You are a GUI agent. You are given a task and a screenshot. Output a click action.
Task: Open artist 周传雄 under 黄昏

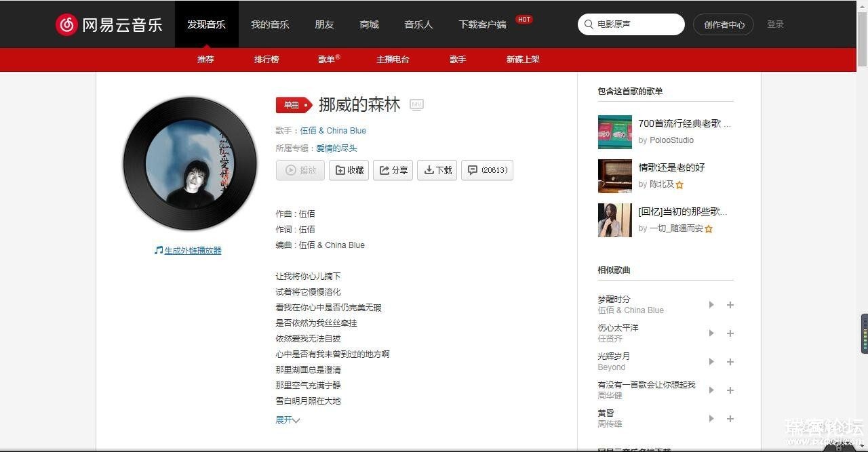610,424
